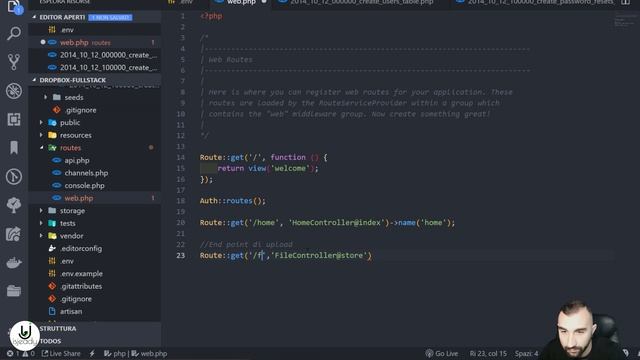Open the .gitattributes file
The image size is (640, 360).
(81, 287)
